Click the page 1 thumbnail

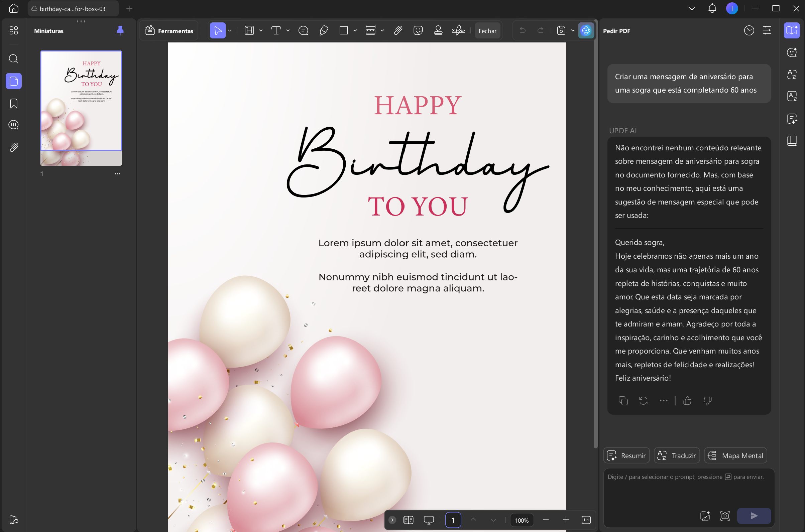[81, 108]
